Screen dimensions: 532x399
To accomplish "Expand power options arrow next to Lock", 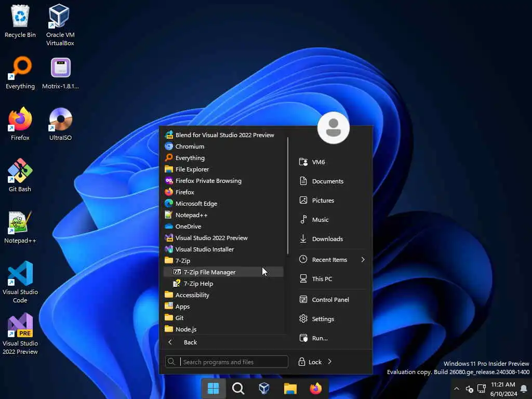I will tap(330, 362).
